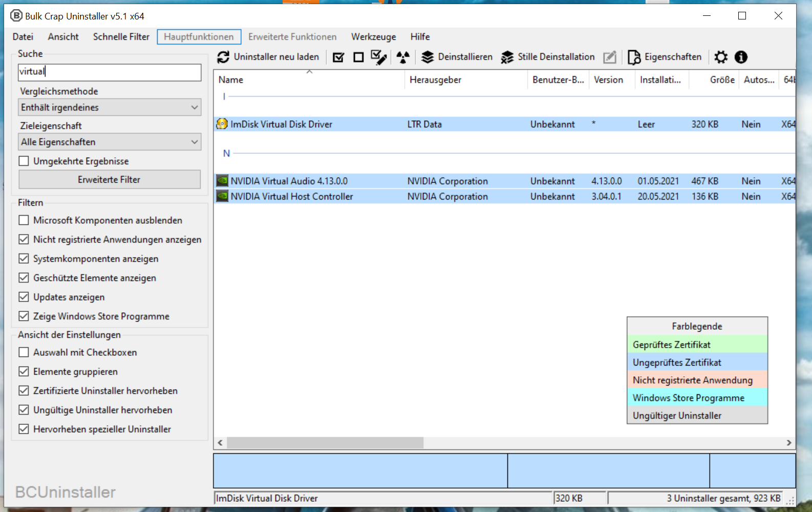812x512 pixels.
Task: Open the info circle icon
Action: tap(741, 57)
